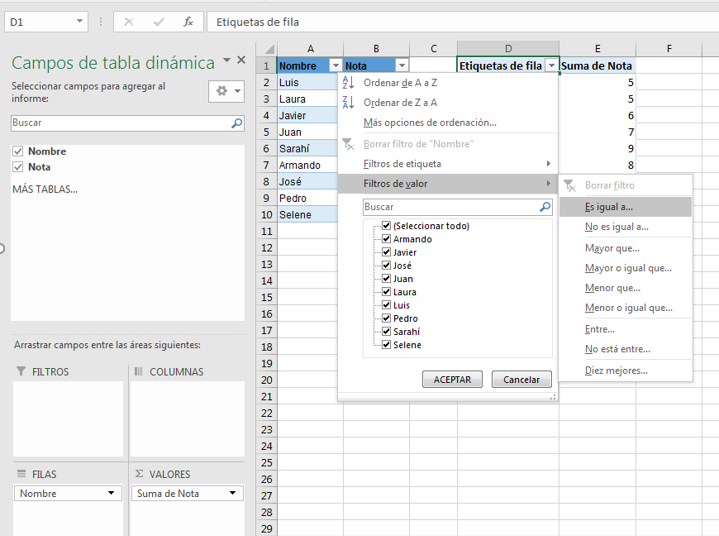Open MÁS TABLAS... link
Screen dimensions: 719x536
(45, 189)
